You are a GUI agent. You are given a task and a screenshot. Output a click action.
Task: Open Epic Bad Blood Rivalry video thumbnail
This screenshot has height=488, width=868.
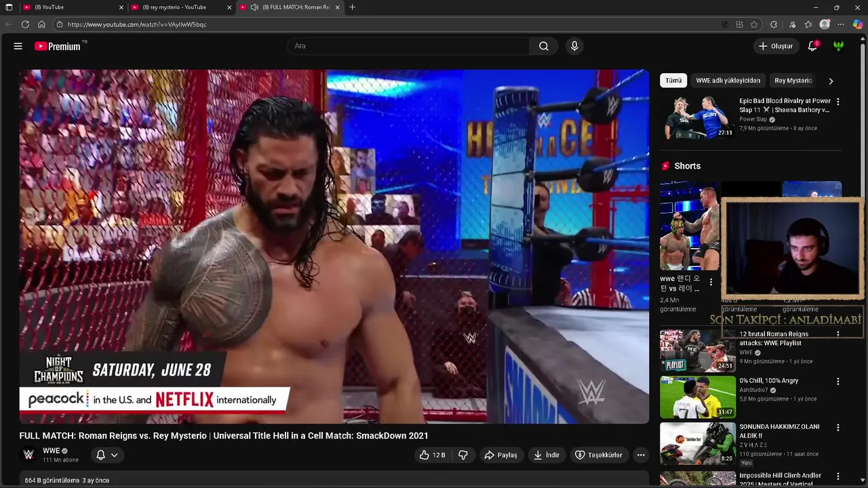[x=698, y=117]
